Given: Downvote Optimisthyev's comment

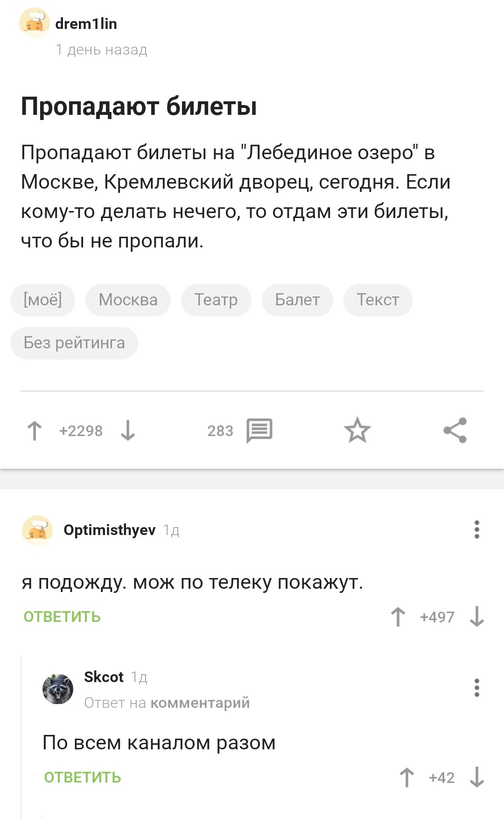Looking at the screenshot, I should 476,617.
